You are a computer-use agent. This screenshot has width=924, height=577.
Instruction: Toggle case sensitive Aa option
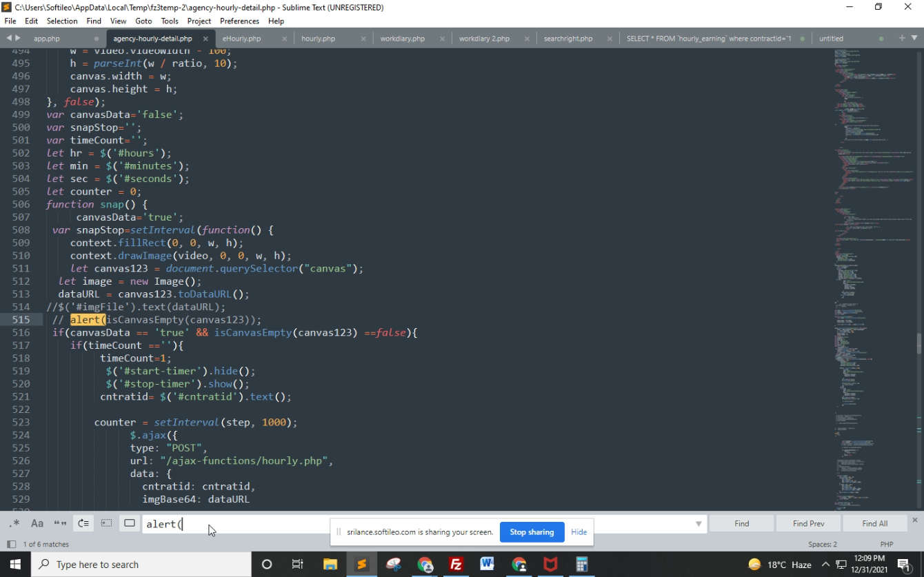click(37, 523)
